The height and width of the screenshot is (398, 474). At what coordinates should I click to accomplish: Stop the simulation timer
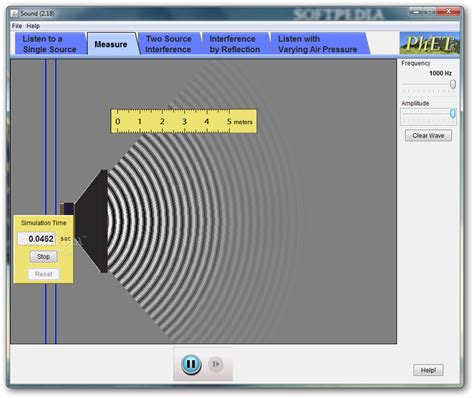click(43, 257)
